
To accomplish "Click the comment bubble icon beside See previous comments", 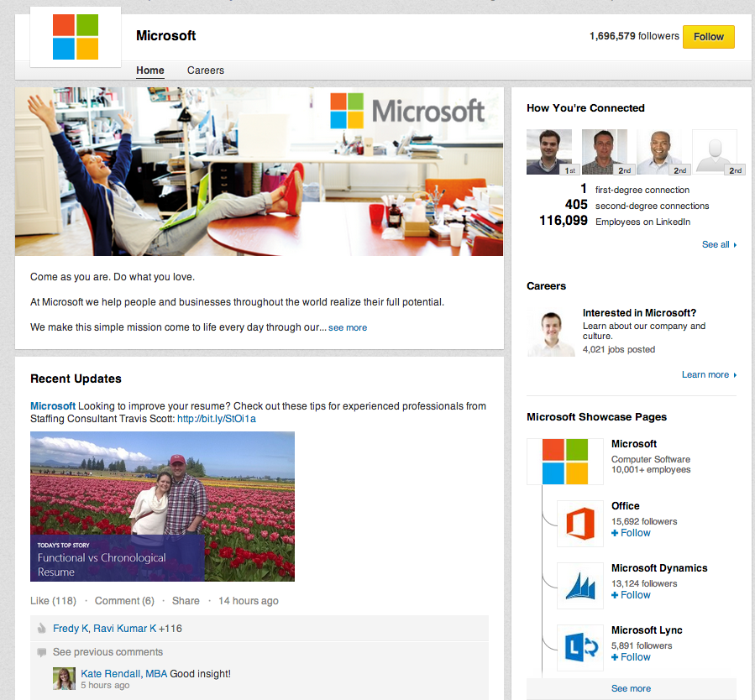I will [x=42, y=652].
